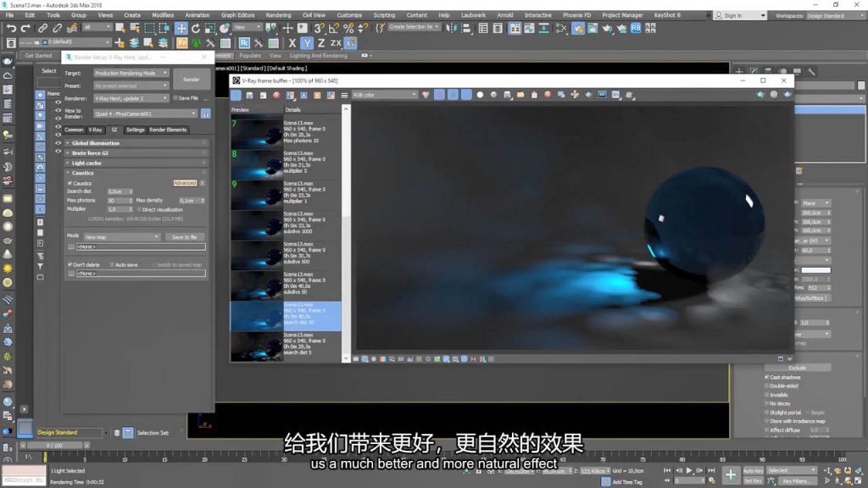Switch to the Settings tab
Viewport: 868px width, 488px height.
click(135, 130)
